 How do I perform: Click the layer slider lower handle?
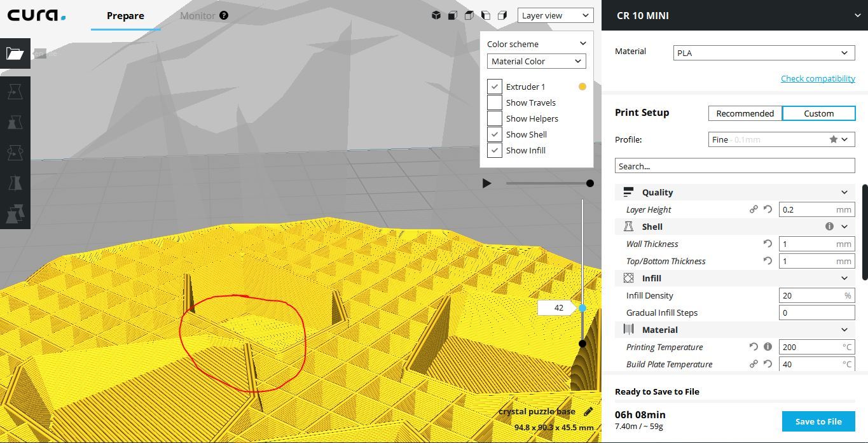click(x=582, y=344)
